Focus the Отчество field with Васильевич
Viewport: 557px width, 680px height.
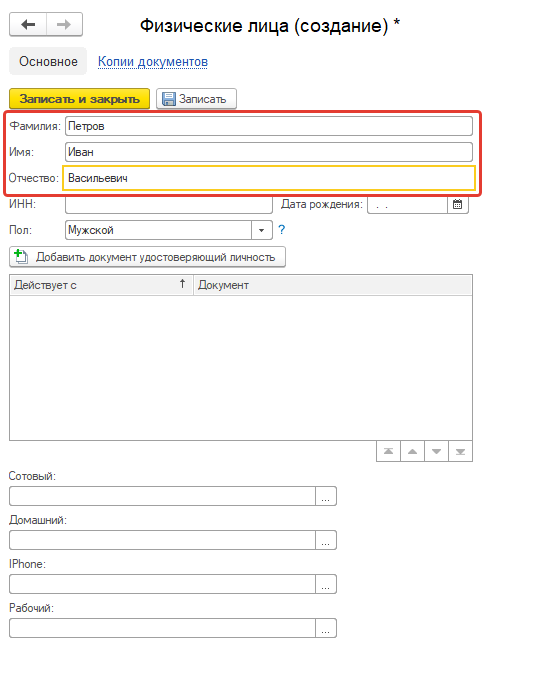[269, 178]
